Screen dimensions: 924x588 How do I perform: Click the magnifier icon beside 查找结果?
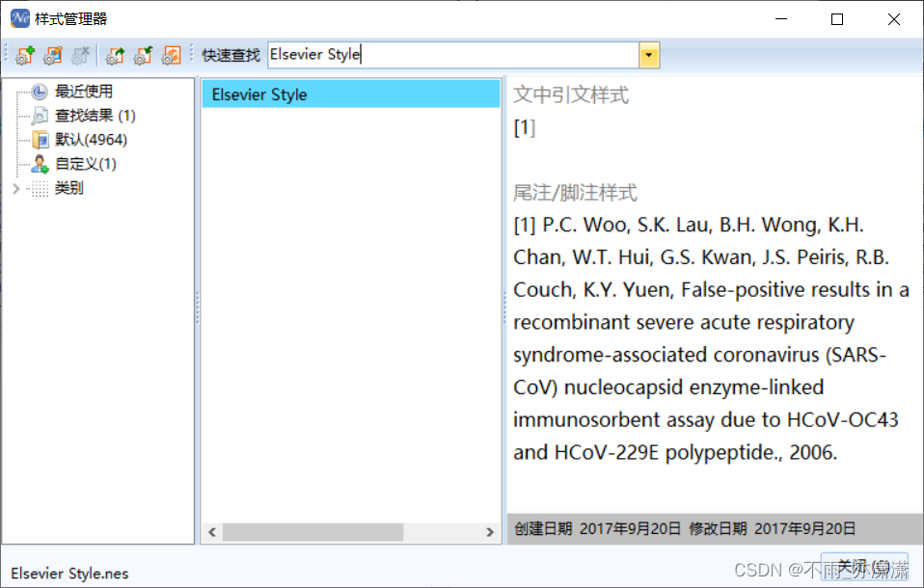(x=40, y=116)
